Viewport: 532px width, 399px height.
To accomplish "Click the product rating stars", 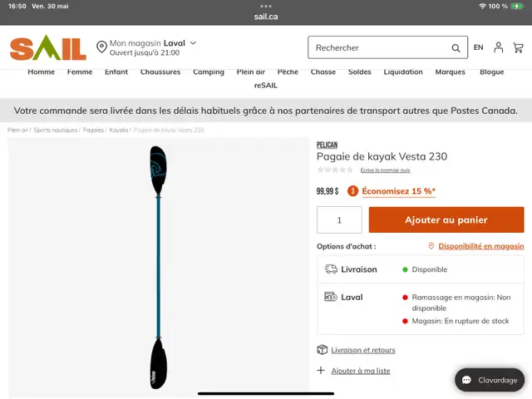I will coord(335,170).
